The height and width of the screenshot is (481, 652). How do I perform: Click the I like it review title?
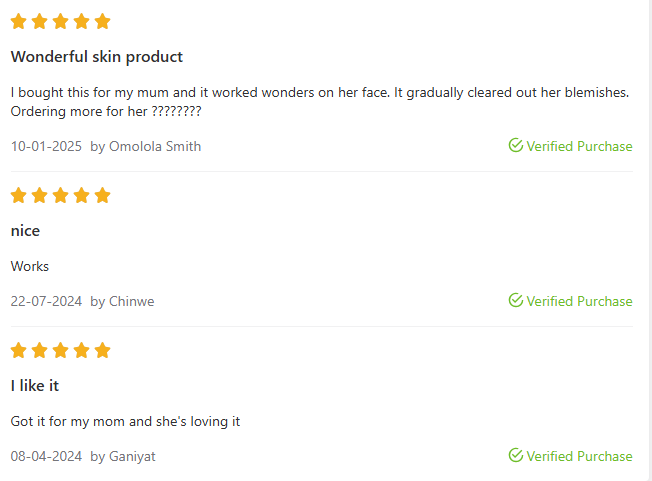pyautogui.click(x=35, y=386)
